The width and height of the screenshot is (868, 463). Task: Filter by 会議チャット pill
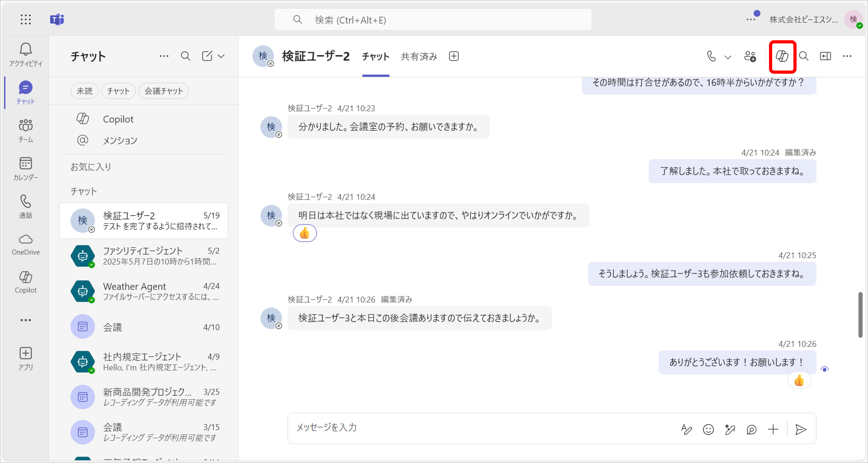coord(164,91)
